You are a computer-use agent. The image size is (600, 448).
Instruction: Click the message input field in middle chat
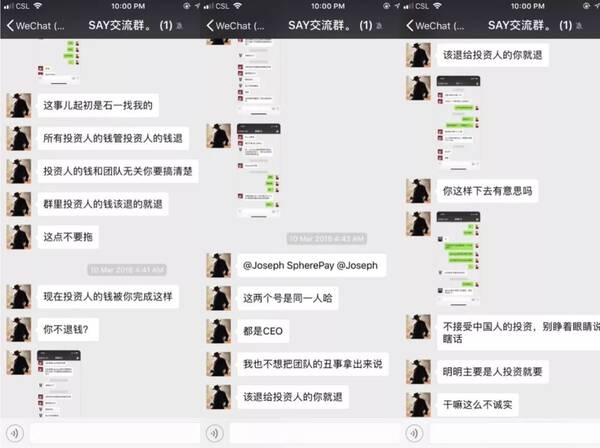(x=315, y=433)
